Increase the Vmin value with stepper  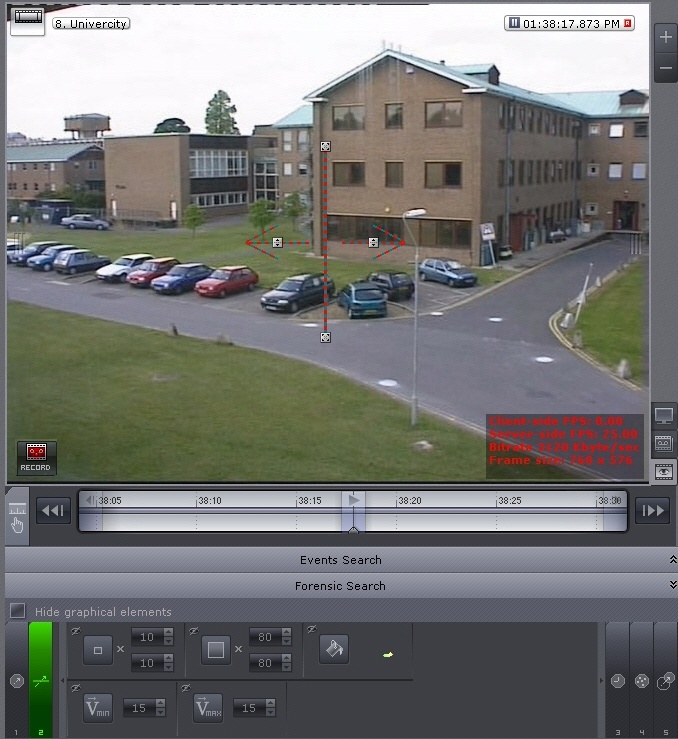click(x=168, y=704)
